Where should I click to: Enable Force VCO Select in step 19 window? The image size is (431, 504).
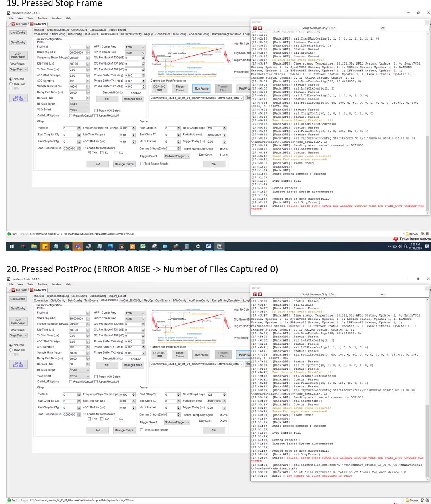click(96, 110)
